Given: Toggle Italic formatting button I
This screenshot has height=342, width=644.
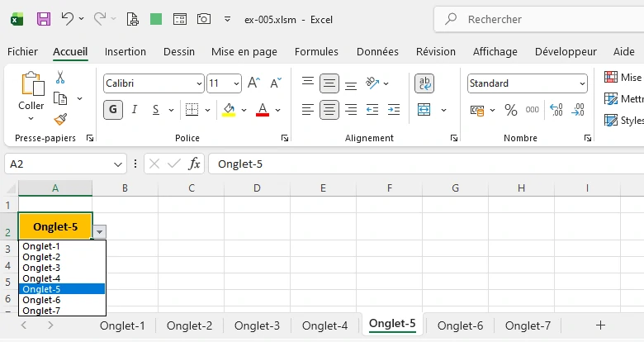Looking at the screenshot, I should (134, 110).
